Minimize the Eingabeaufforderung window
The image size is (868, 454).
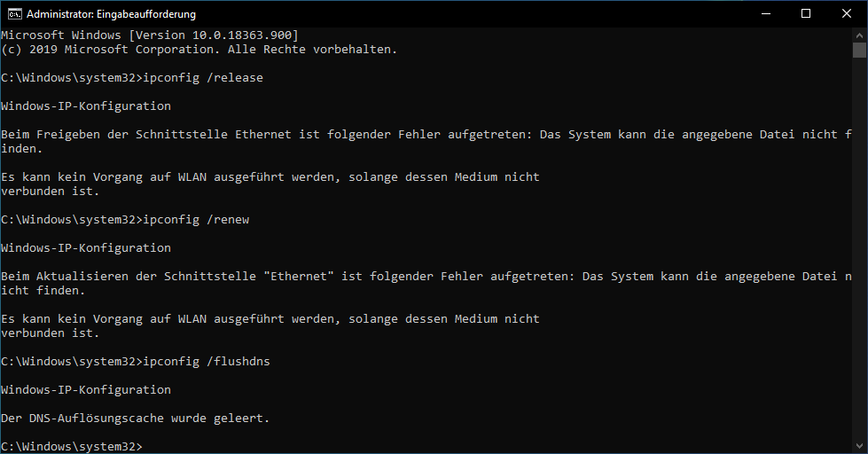[766, 14]
